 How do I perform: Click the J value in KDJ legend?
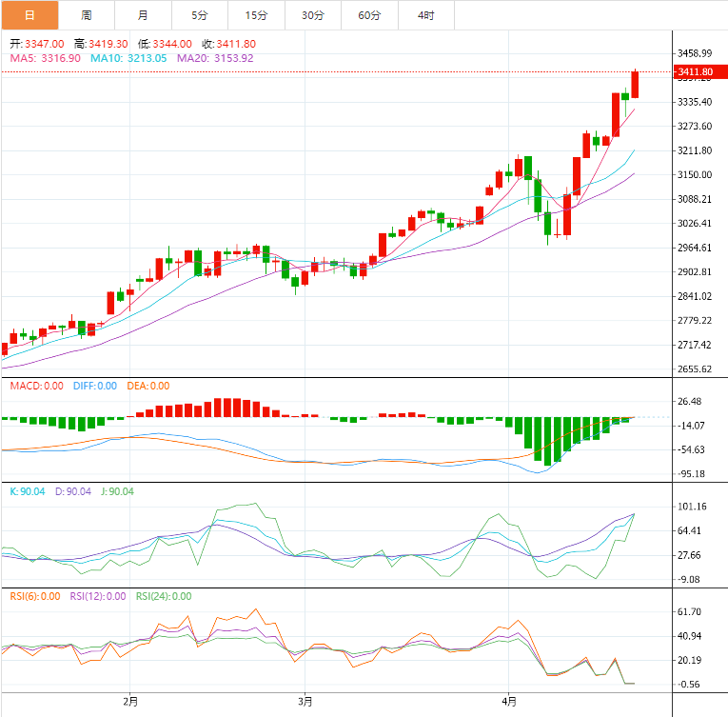(x=119, y=491)
